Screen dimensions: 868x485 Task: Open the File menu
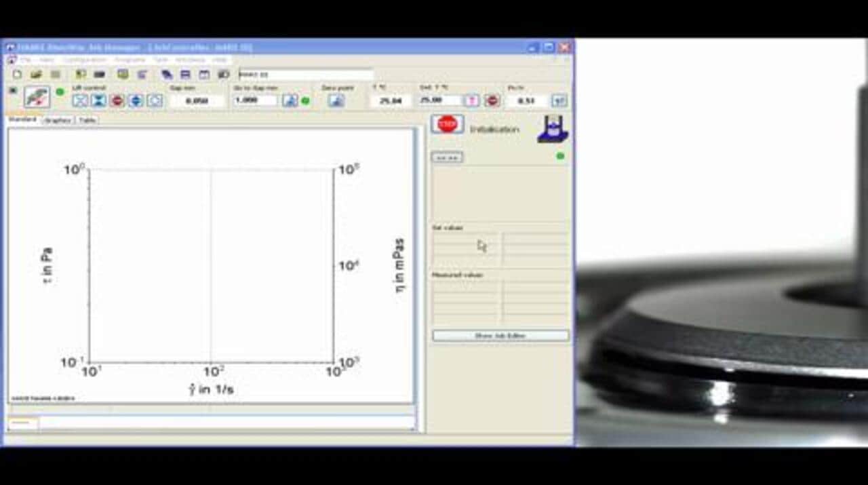pyautogui.click(x=24, y=60)
